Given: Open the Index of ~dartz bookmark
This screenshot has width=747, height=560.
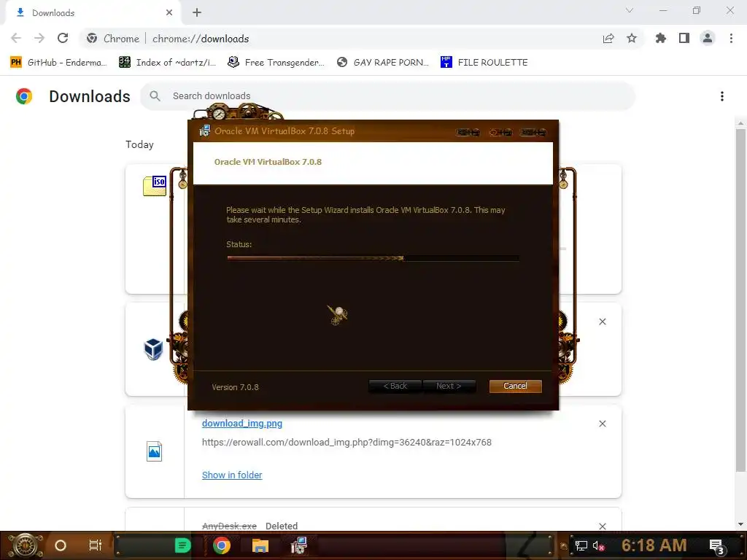Looking at the screenshot, I should tap(167, 63).
